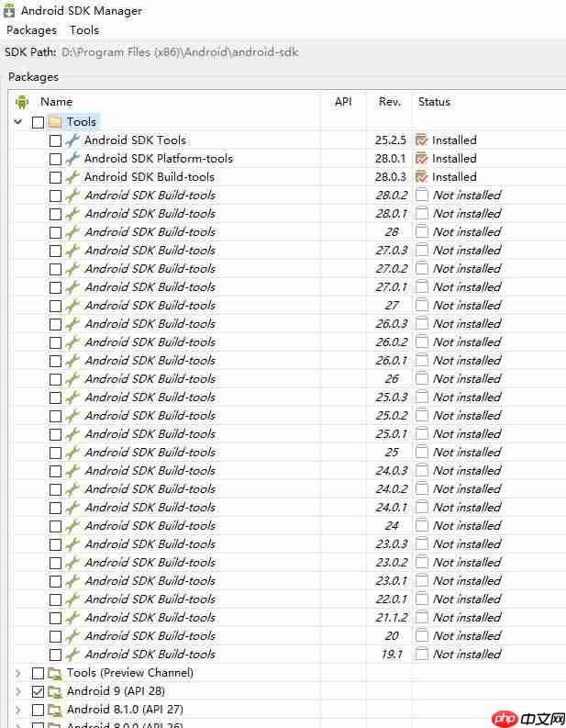This screenshot has width=566, height=728.
Task: Click Not installed text for revision 26.0.2
Action: pos(467,342)
